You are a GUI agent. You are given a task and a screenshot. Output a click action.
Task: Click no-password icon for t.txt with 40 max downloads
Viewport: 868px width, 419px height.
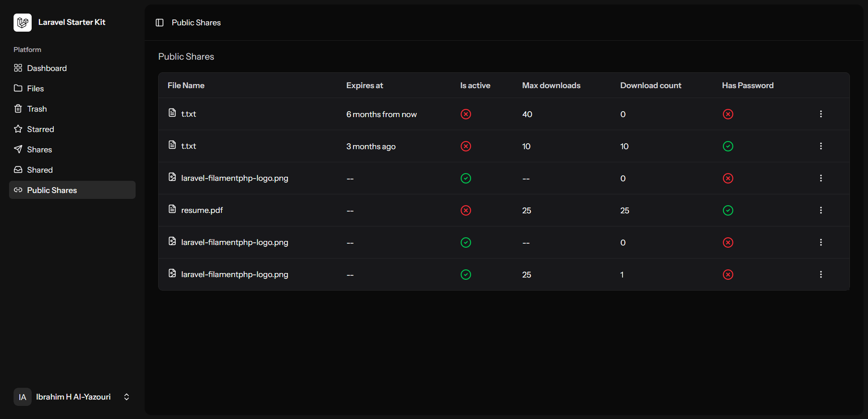pos(728,114)
